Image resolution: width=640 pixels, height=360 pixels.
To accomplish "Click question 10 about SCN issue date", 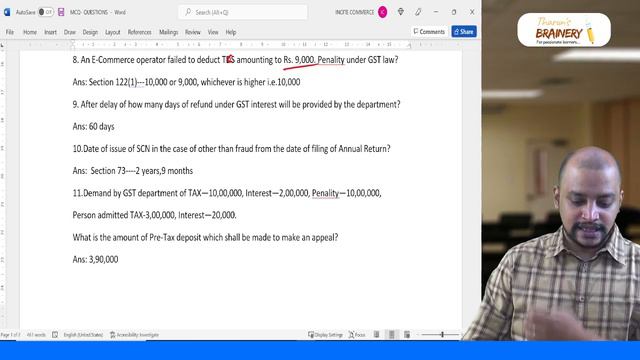I will point(231,149).
